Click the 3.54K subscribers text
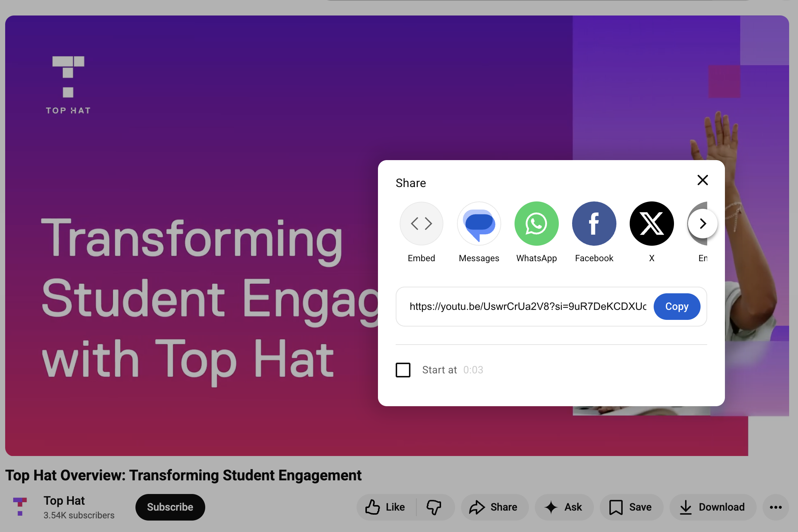 [x=79, y=515]
